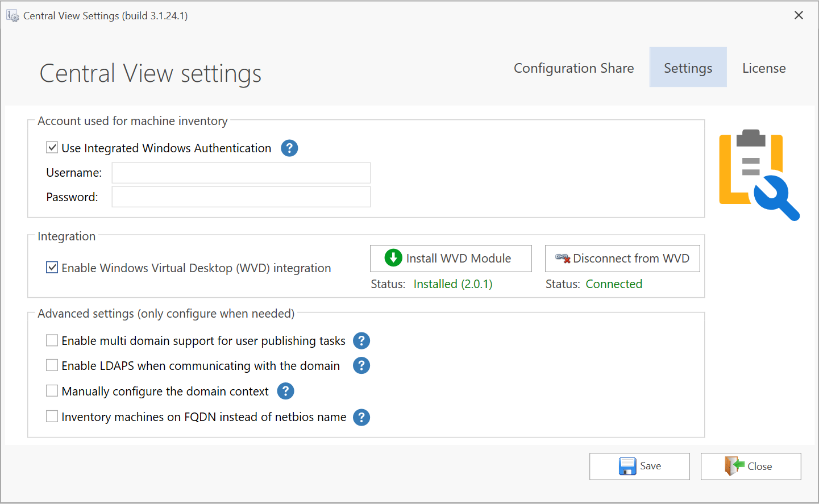The image size is (819, 504).
Task: Open help for multi domain support
Action: (x=361, y=341)
